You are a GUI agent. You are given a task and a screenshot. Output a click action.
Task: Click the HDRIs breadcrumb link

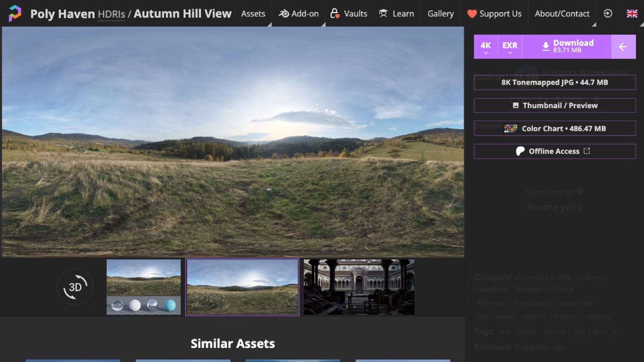[111, 14]
